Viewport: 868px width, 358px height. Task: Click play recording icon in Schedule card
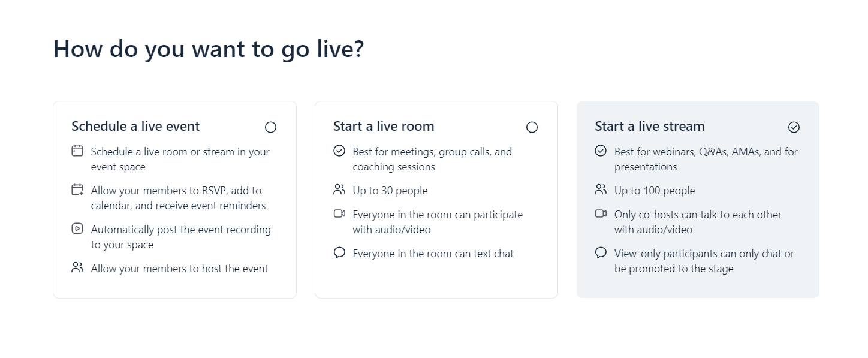77,228
